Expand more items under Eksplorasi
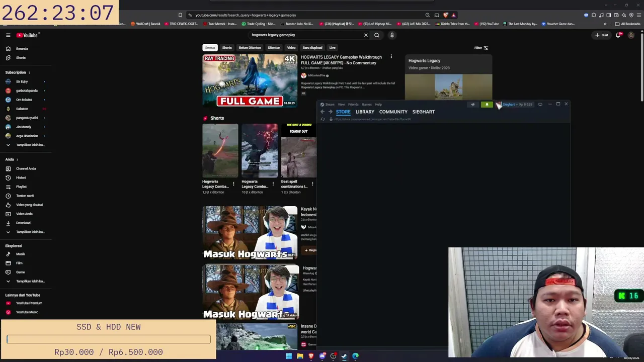Viewport: 644px width, 362px height. (x=30, y=281)
